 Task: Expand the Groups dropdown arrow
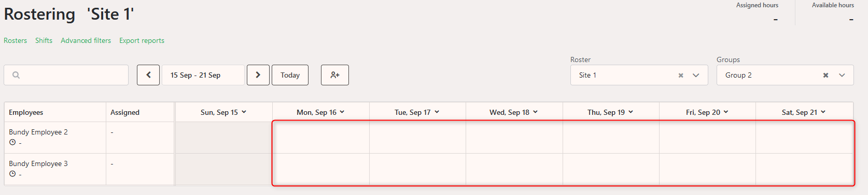coord(842,76)
